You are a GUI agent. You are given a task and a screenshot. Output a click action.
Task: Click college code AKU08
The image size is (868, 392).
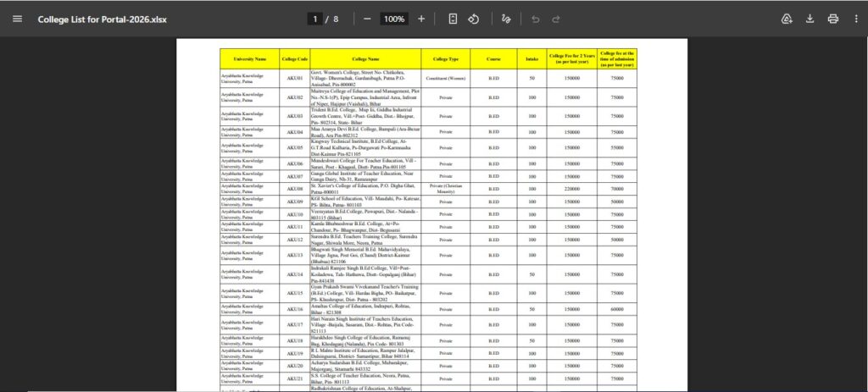click(x=294, y=189)
